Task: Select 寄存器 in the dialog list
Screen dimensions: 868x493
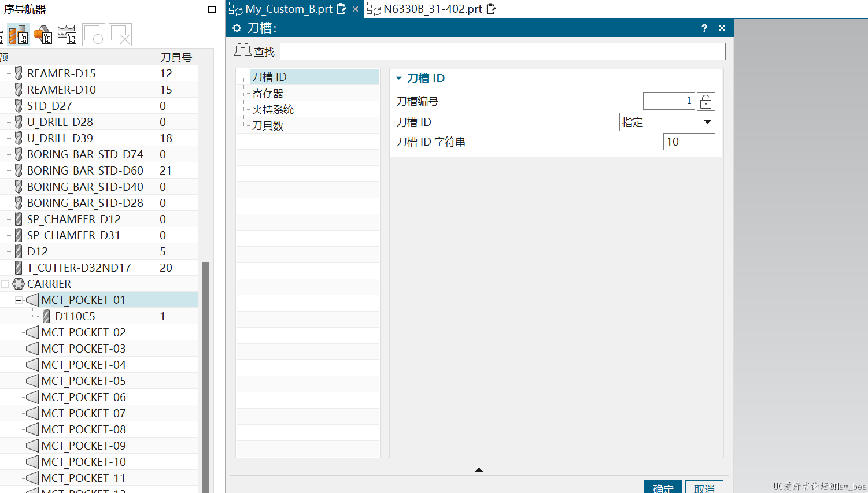Action: pyautogui.click(x=268, y=93)
